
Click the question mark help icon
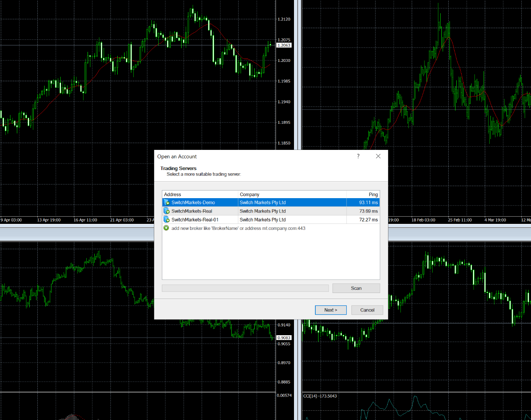[x=358, y=156]
